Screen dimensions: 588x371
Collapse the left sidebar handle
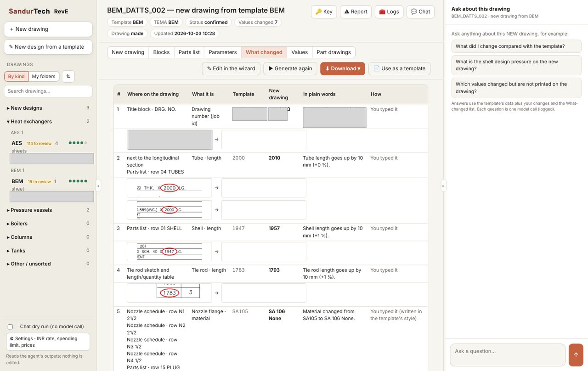[x=98, y=185]
